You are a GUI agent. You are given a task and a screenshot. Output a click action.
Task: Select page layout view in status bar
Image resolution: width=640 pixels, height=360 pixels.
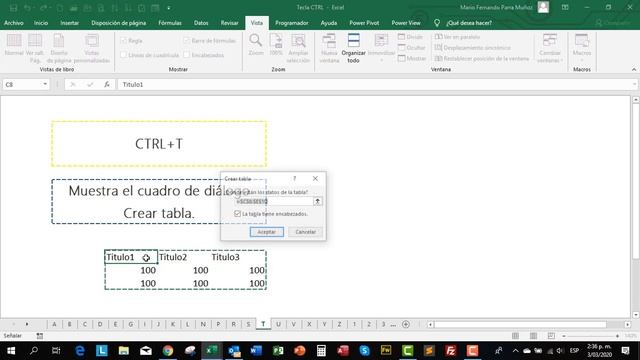pyautogui.click(x=533, y=336)
